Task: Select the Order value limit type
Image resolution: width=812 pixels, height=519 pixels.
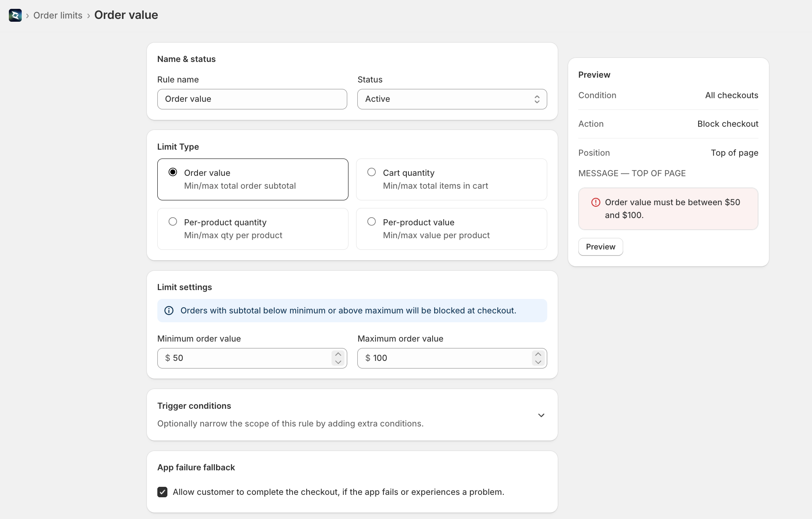Action: pos(253,179)
